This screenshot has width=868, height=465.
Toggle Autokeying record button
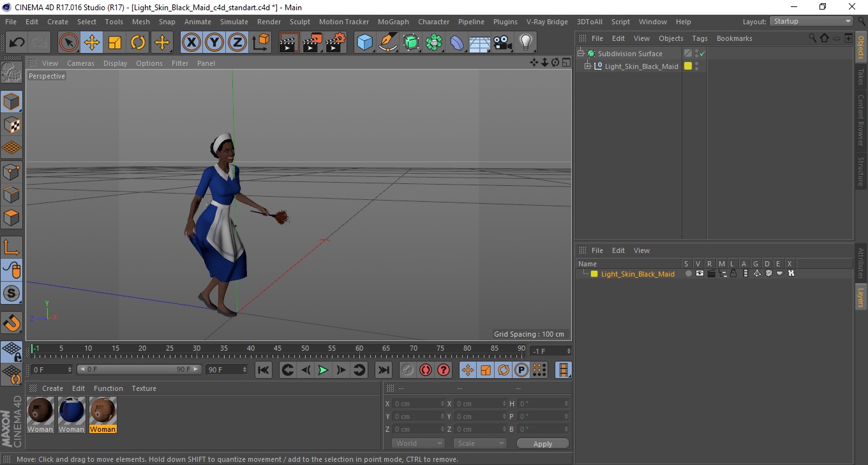[x=426, y=370]
